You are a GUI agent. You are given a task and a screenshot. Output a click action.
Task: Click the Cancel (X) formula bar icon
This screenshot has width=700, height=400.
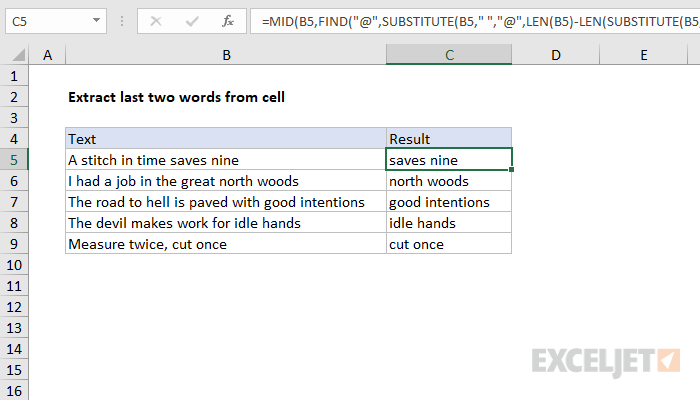coord(156,21)
